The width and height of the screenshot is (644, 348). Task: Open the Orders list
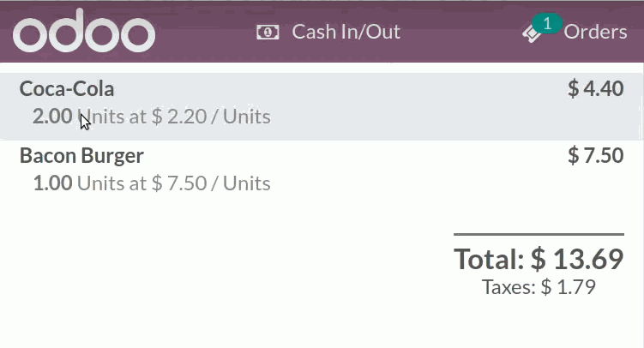click(575, 29)
